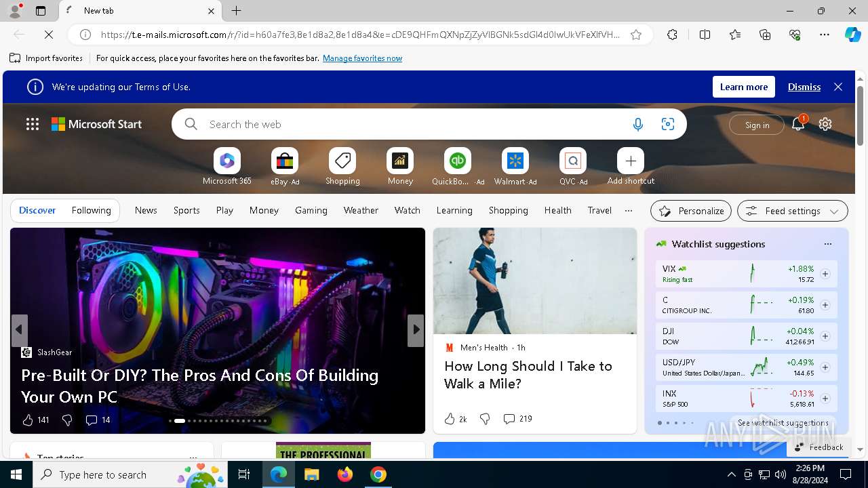Open the browser Extensions icon
868x488 pixels.
(x=672, y=35)
